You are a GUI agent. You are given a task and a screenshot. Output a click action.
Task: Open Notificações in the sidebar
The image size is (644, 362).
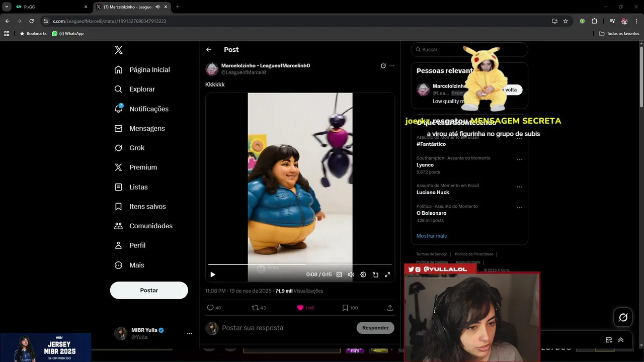(x=142, y=109)
